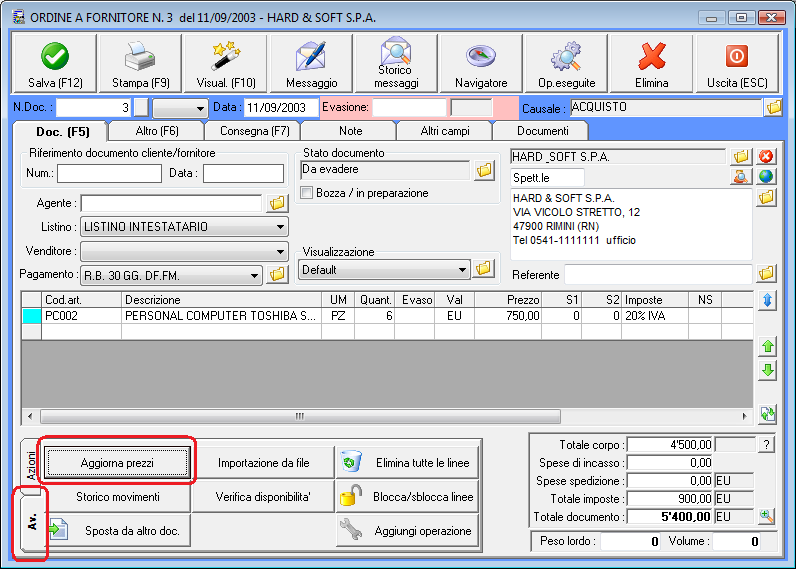Click the scrollbar right arrow of the grid
The width and height of the screenshot is (796, 569).
(744, 416)
